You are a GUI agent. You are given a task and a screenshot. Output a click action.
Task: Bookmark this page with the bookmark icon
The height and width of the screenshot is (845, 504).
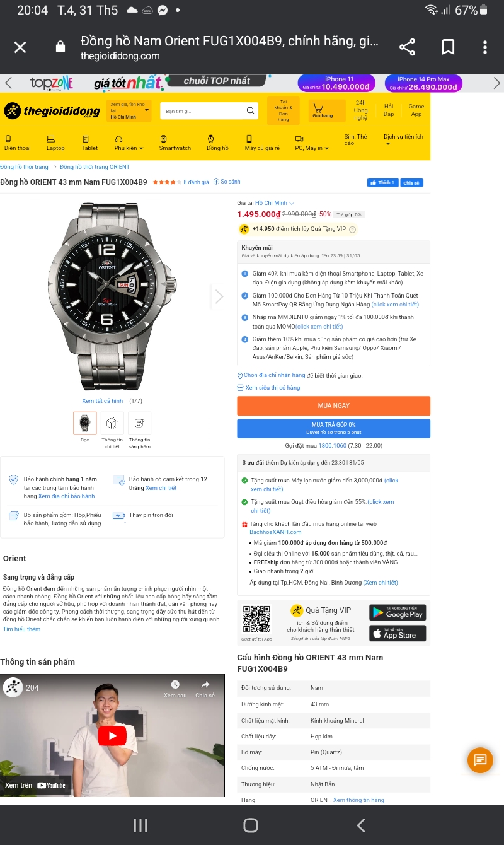[448, 47]
